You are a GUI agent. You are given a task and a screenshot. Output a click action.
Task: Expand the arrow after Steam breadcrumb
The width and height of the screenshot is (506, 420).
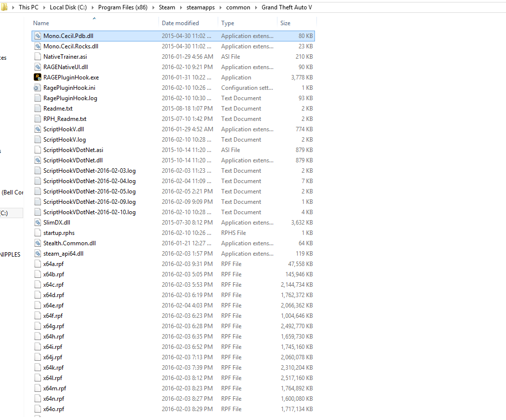[x=181, y=7]
